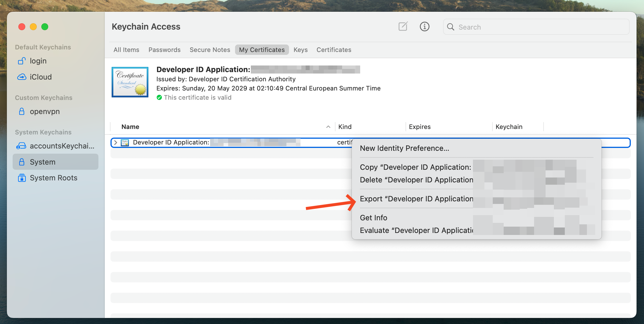Switch to the Passwords tab

pos(164,50)
